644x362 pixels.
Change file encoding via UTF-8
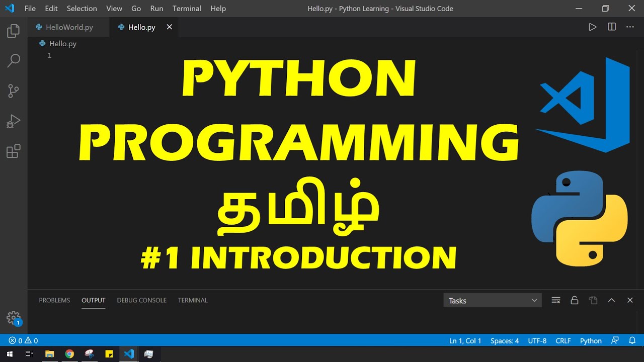click(537, 340)
